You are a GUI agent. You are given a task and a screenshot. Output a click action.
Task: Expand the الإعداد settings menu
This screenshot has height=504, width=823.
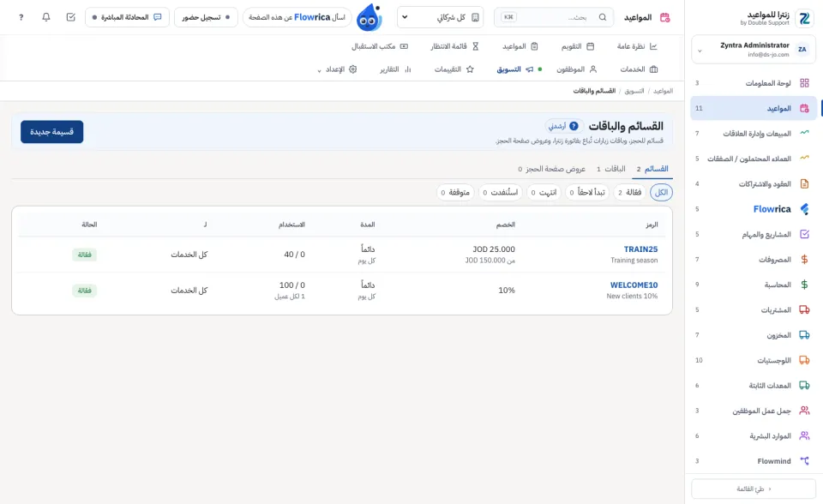[337, 69]
